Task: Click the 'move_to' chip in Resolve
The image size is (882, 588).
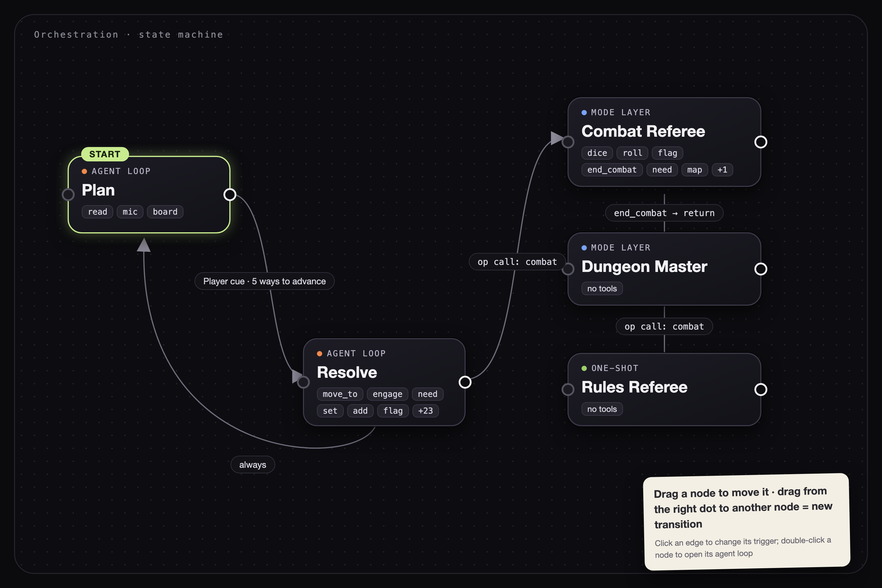Action: point(340,394)
